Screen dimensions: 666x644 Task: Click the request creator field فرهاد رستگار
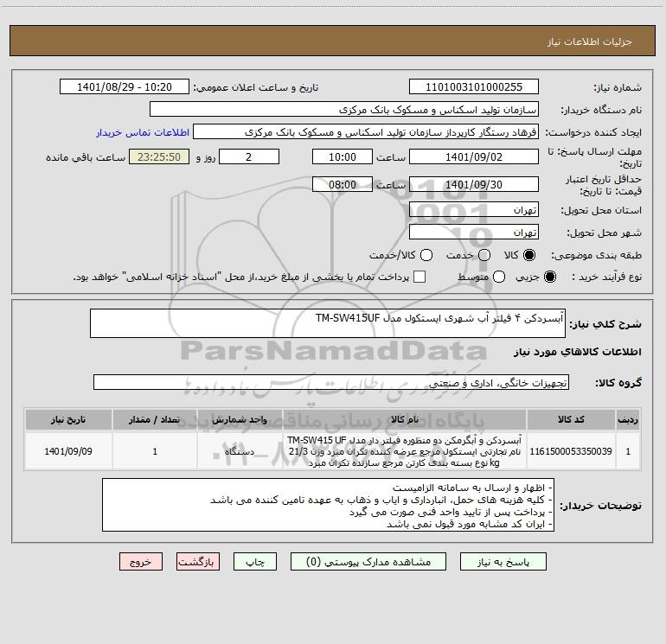pyautogui.click(x=366, y=132)
